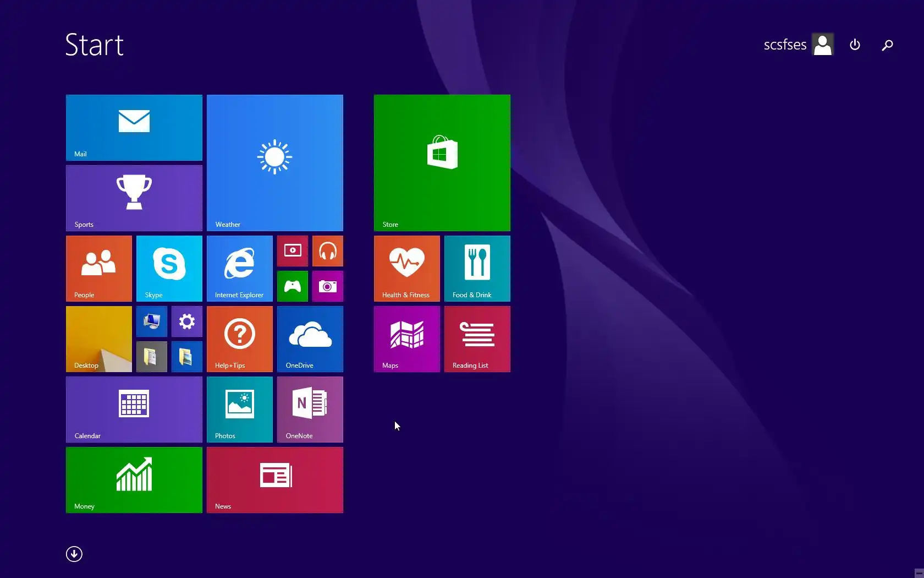Open the scsfses user account menu
This screenshot has height=578, width=924.
pyautogui.click(x=799, y=45)
